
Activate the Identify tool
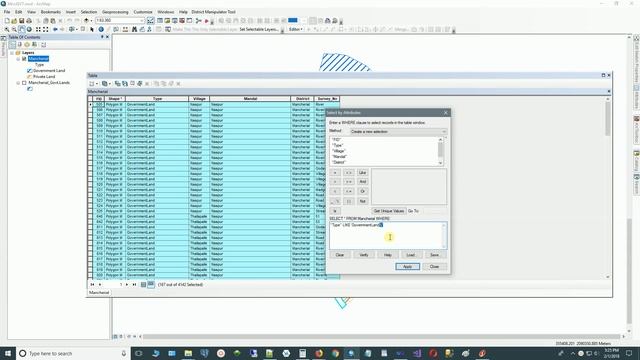pyautogui.click(x=101, y=29)
